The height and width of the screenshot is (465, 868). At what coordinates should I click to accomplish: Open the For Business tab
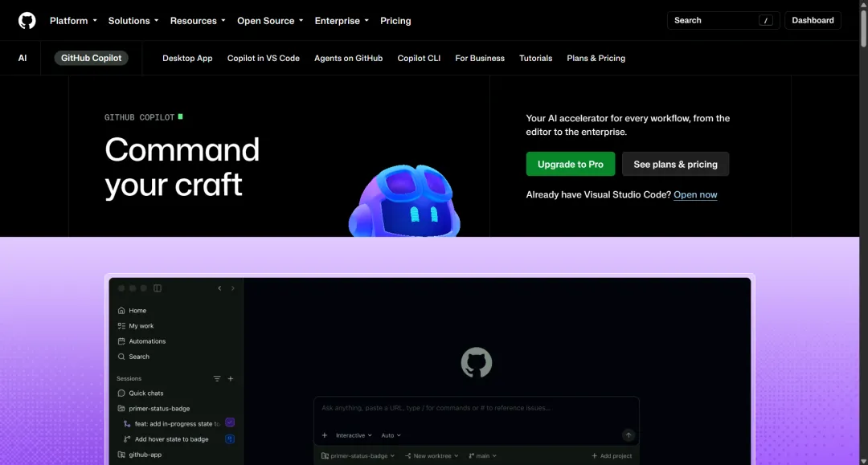(480, 58)
